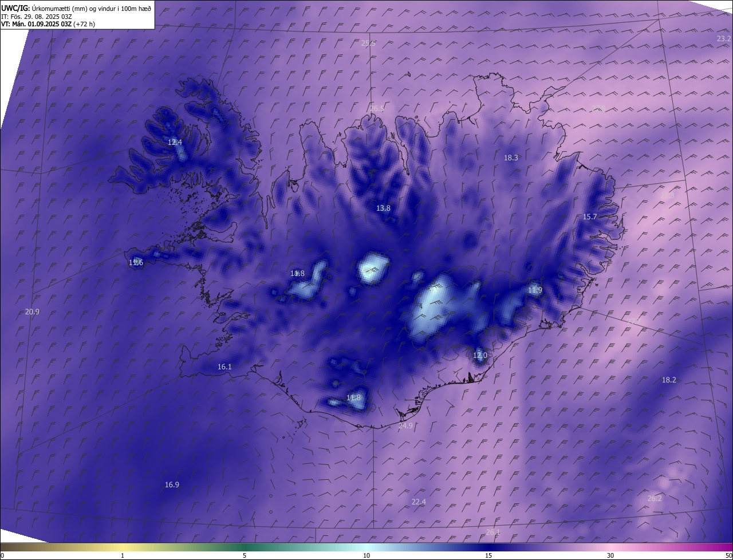
Task: Click the color scale tick labeled 50
Action: click(728, 555)
